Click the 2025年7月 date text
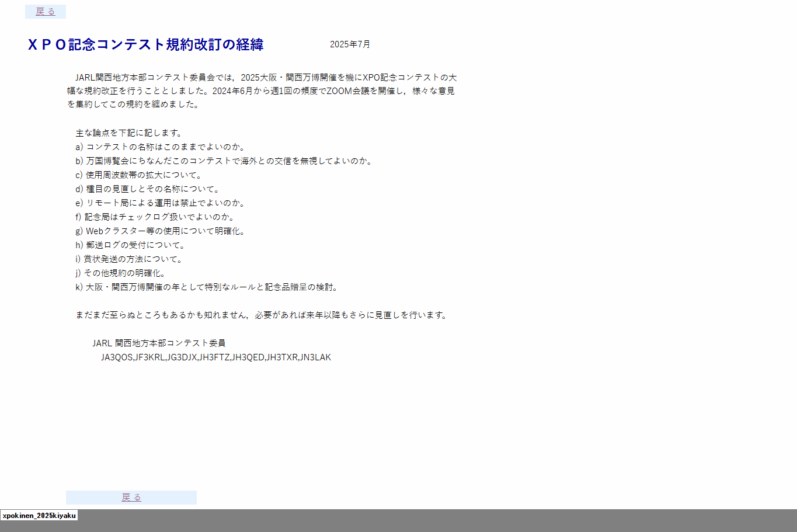Viewport: 797px width, 532px height. point(350,44)
